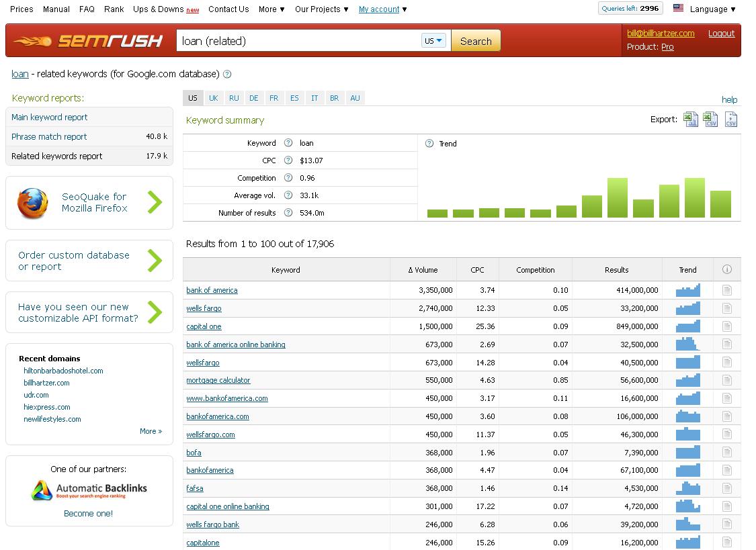Click help icon next to Trend
The image size is (756, 550).
point(429,144)
